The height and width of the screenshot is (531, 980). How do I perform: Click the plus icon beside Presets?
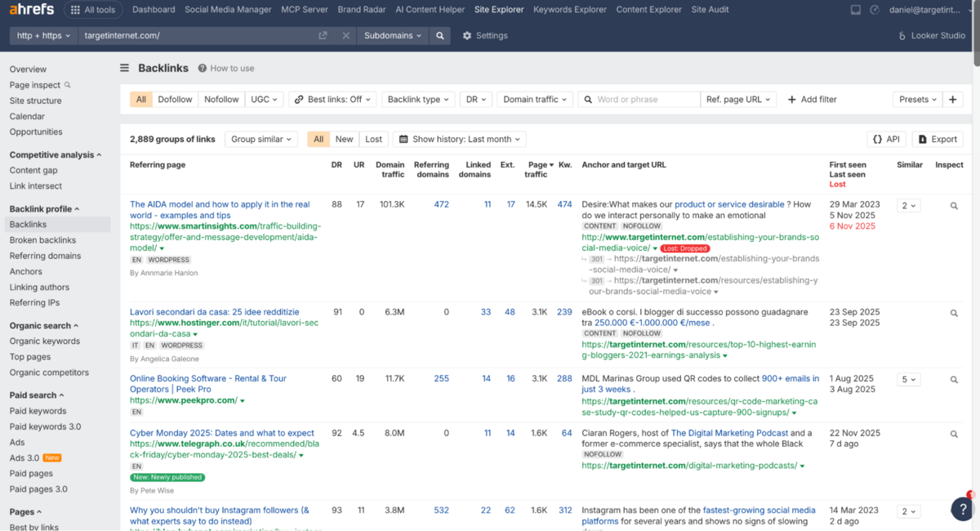tap(953, 100)
